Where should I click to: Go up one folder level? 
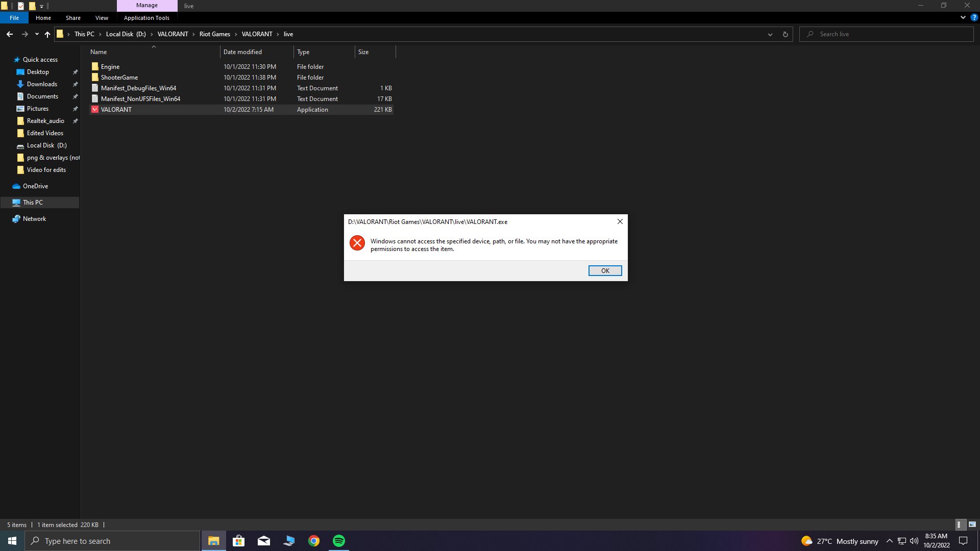[x=47, y=34]
